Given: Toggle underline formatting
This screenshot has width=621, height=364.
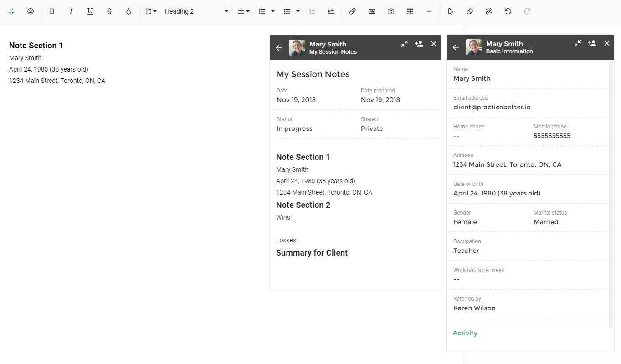Looking at the screenshot, I should tap(90, 11).
